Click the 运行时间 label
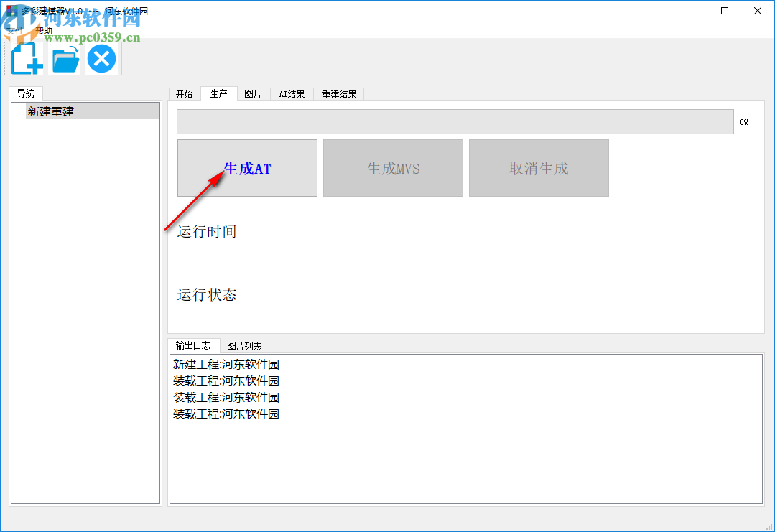 tap(207, 231)
